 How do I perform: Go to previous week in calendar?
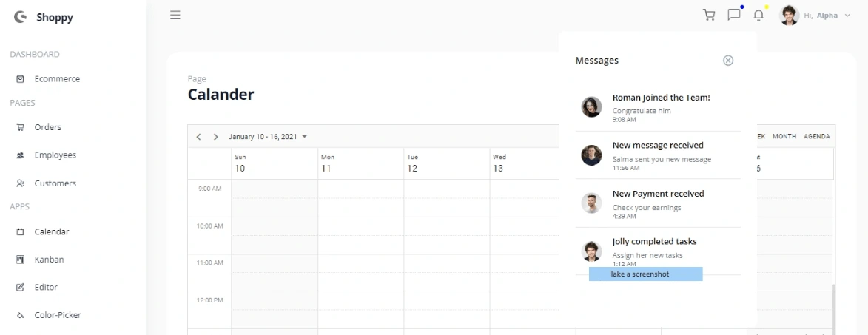click(x=199, y=137)
